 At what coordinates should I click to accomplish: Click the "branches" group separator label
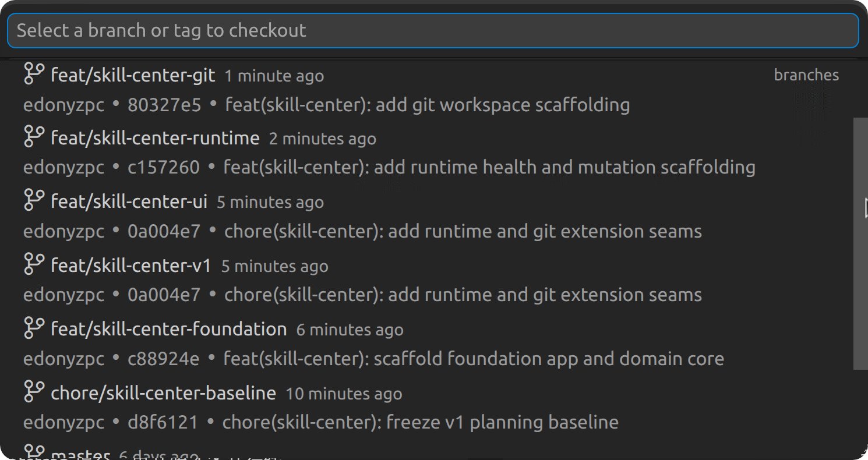806,75
